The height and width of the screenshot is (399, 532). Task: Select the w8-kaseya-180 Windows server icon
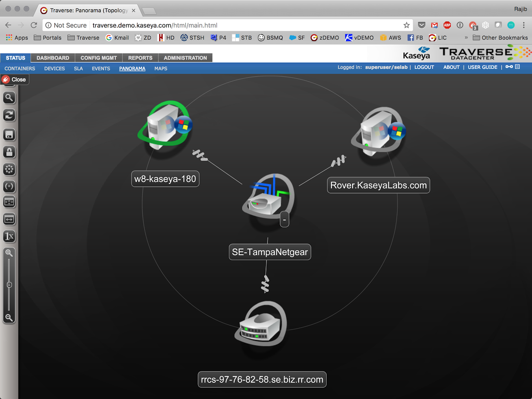coord(166,125)
